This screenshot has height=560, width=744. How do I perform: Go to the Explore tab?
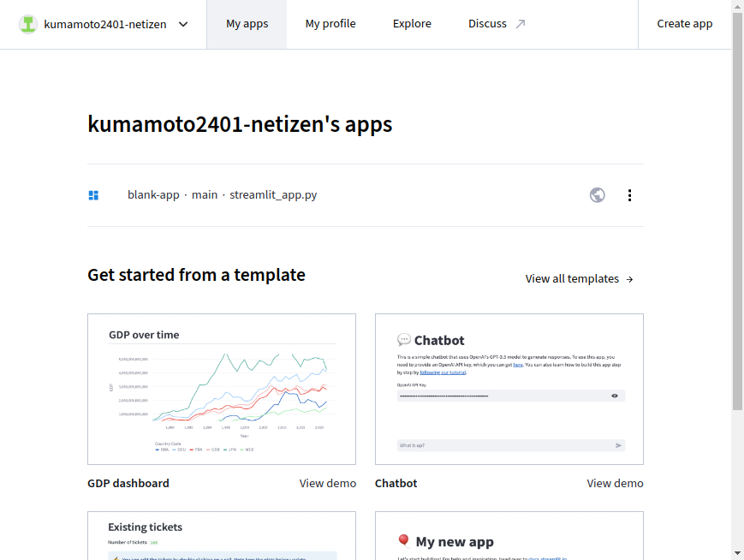click(412, 24)
